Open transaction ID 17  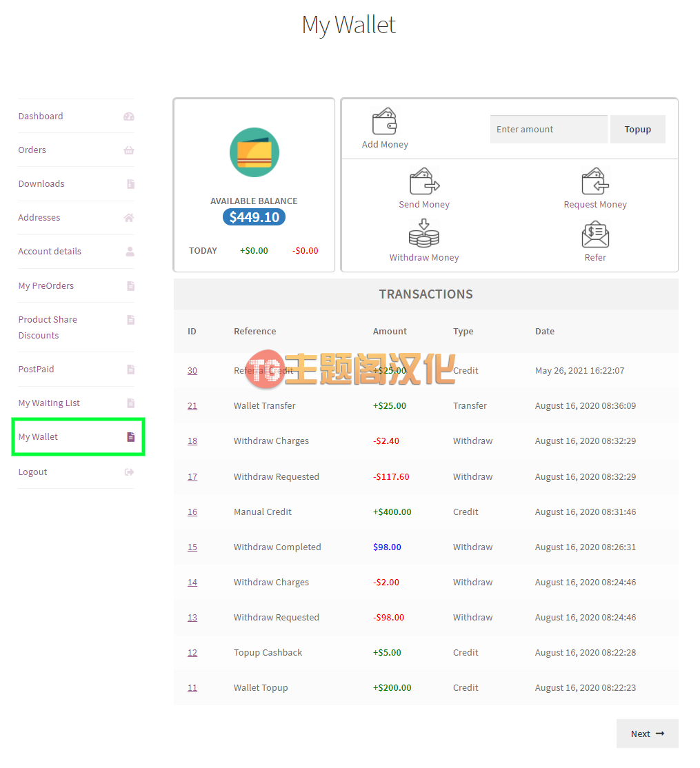point(192,477)
